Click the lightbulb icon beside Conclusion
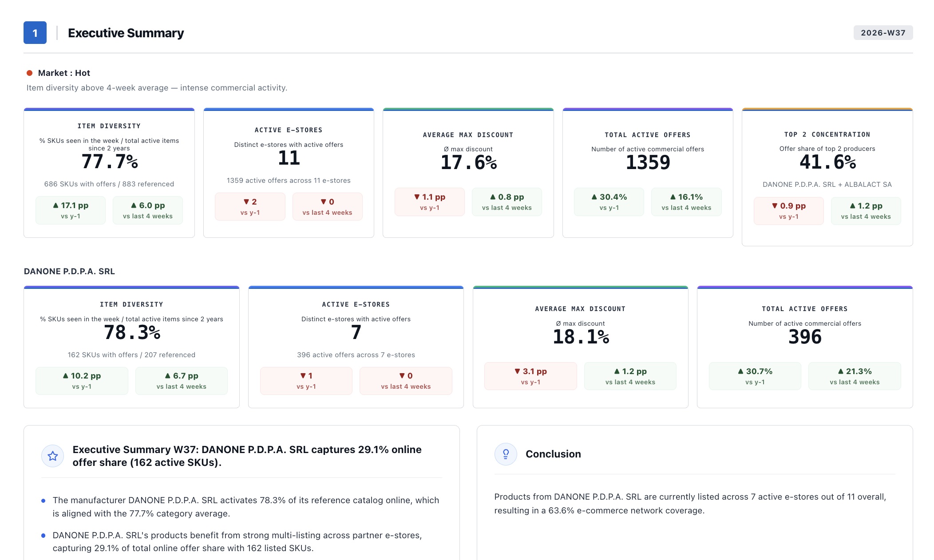Screen dimensions: 934x560 click(x=506, y=454)
